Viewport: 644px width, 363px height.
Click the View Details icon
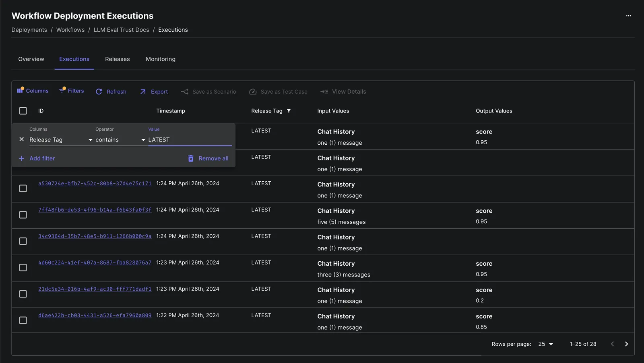pos(324,92)
